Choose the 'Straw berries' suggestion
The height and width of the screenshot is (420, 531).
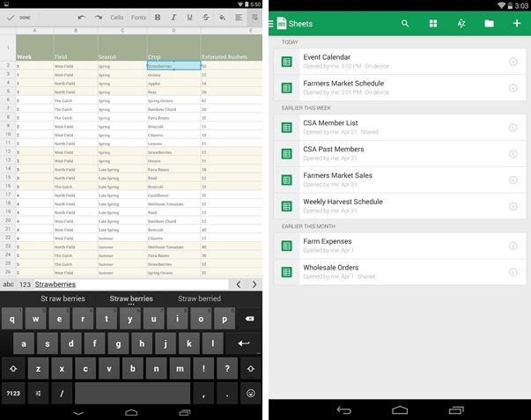point(131,298)
